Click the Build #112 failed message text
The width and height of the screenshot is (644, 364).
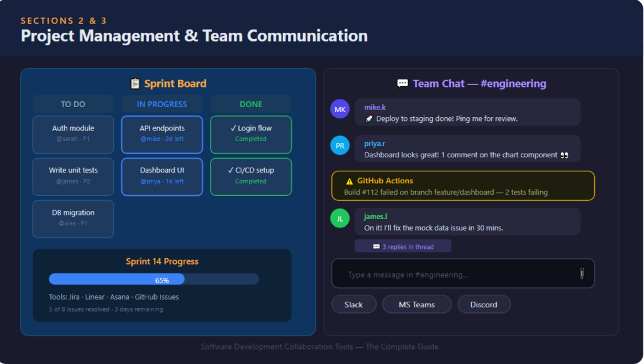coord(446,192)
